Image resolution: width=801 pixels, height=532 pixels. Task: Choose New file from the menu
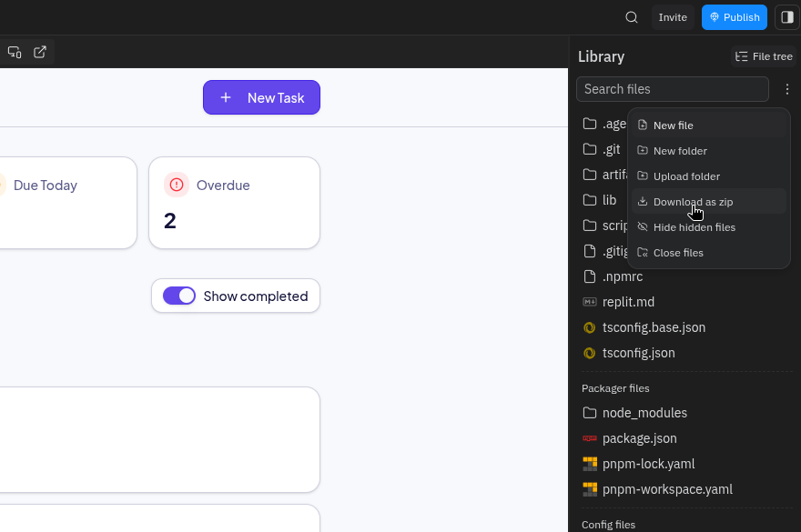coord(708,125)
